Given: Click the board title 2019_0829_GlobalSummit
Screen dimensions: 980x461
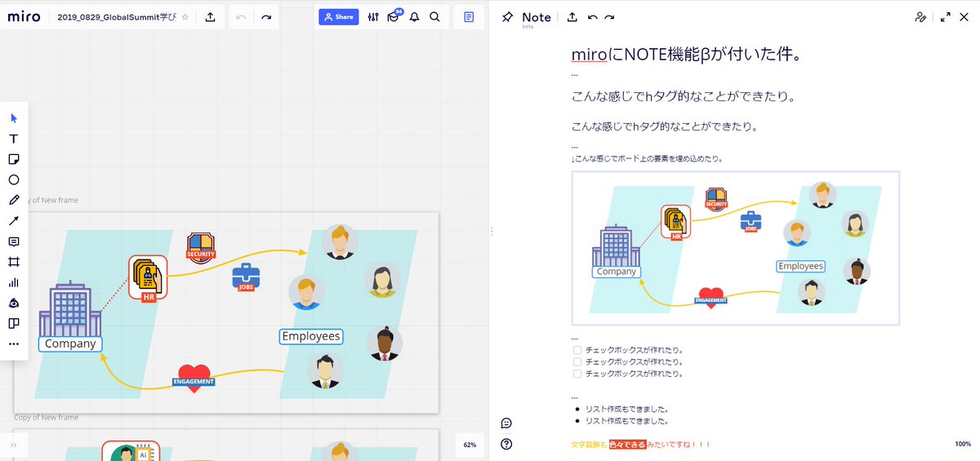Looking at the screenshot, I should (117, 16).
